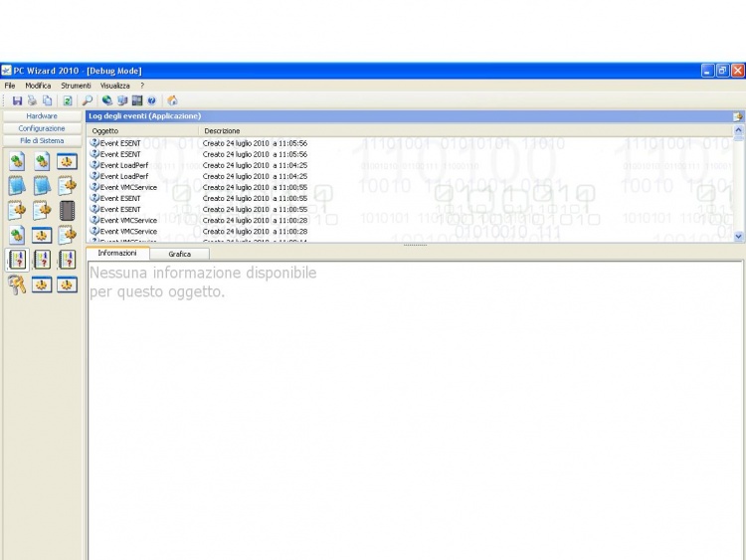Sort list by Descrizione column header
The width and height of the screenshot is (746, 560).
click(x=222, y=130)
